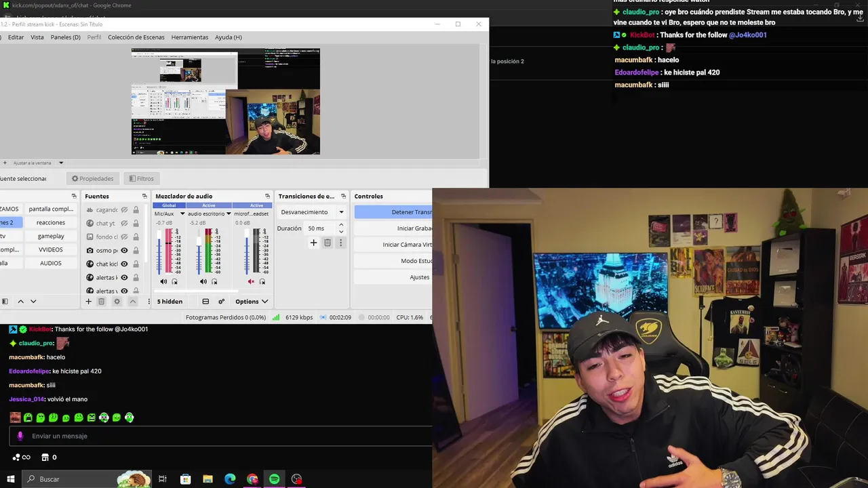Click the purple microphone icon in chat input
Viewport: 868px width, 488px height.
20,436
